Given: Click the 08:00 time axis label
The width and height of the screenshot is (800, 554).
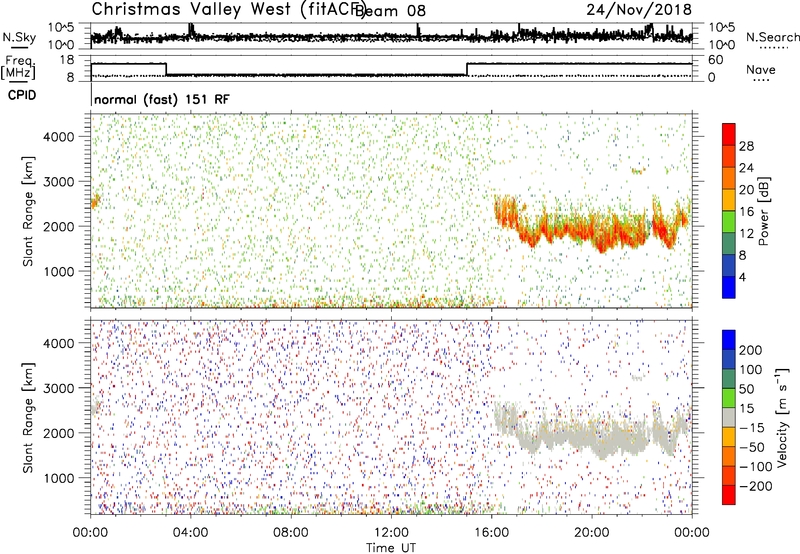Looking at the screenshot, I should click(x=291, y=533).
